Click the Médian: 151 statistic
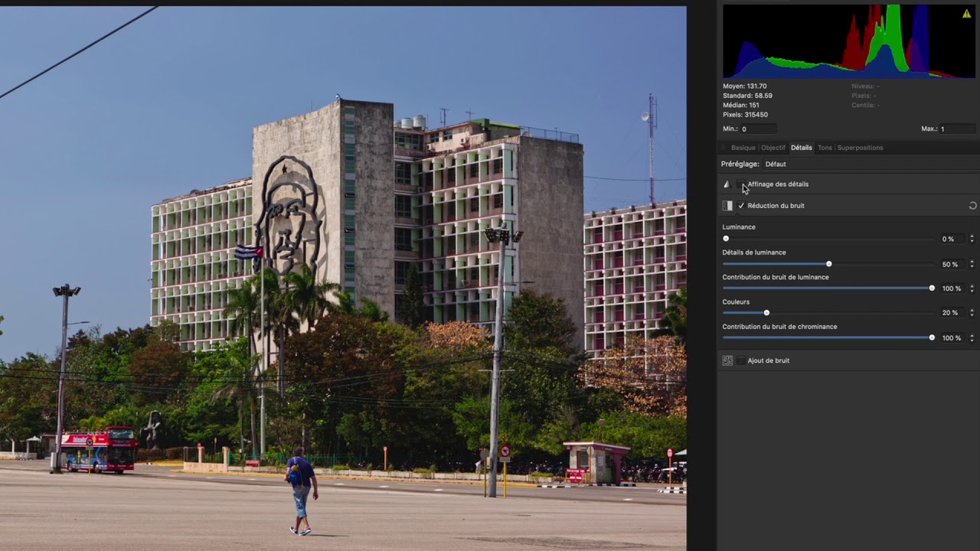This screenshot has height=551, width=980. 741,105
